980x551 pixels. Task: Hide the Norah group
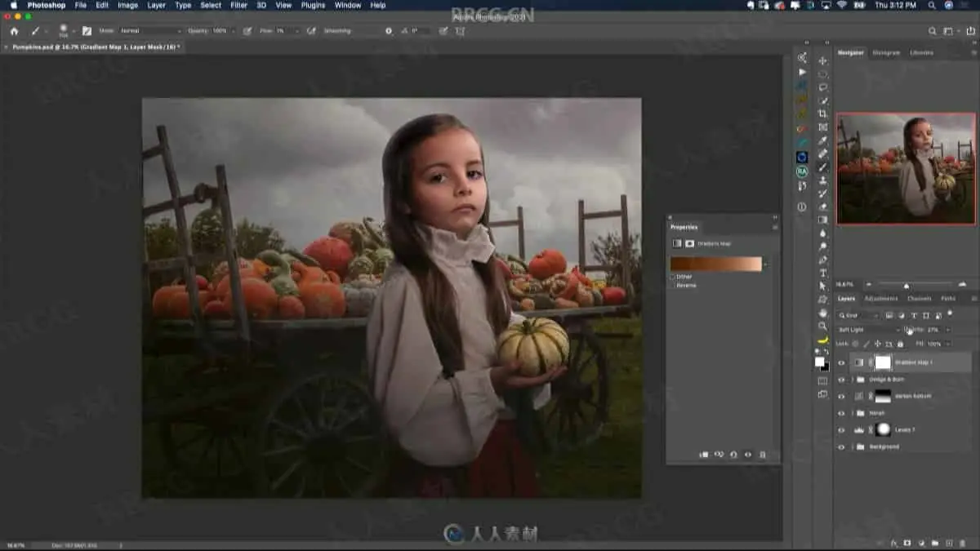pyautogui.click(x=842, y=413)
